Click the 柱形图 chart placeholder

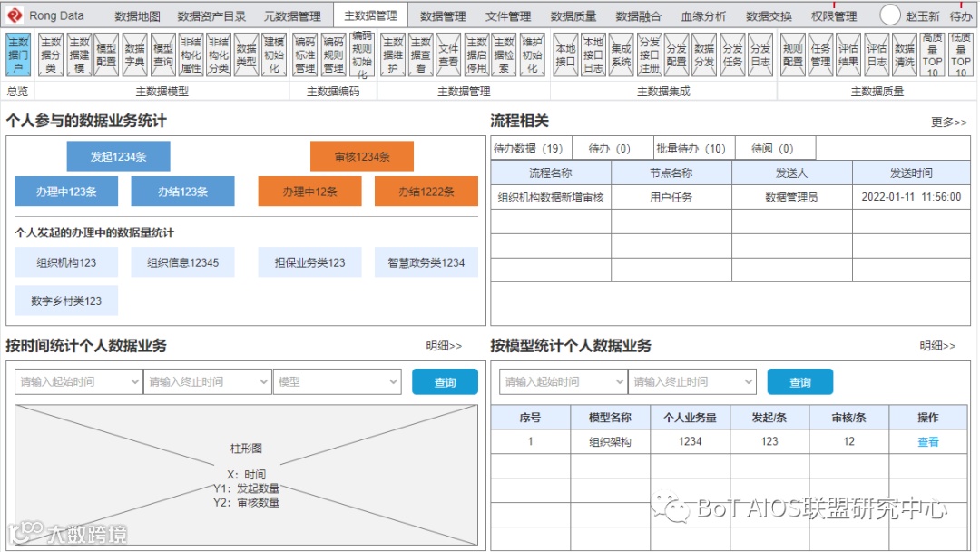pyautogui.click(x=246, y=475)
